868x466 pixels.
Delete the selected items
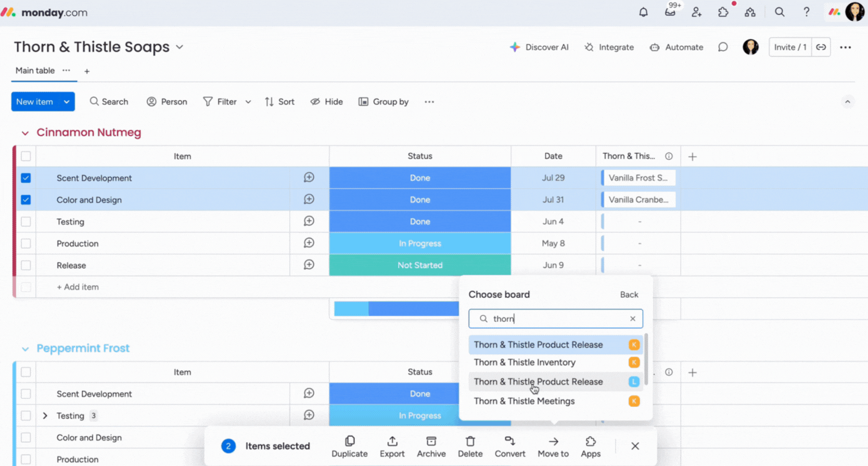[x=470, y=447]
